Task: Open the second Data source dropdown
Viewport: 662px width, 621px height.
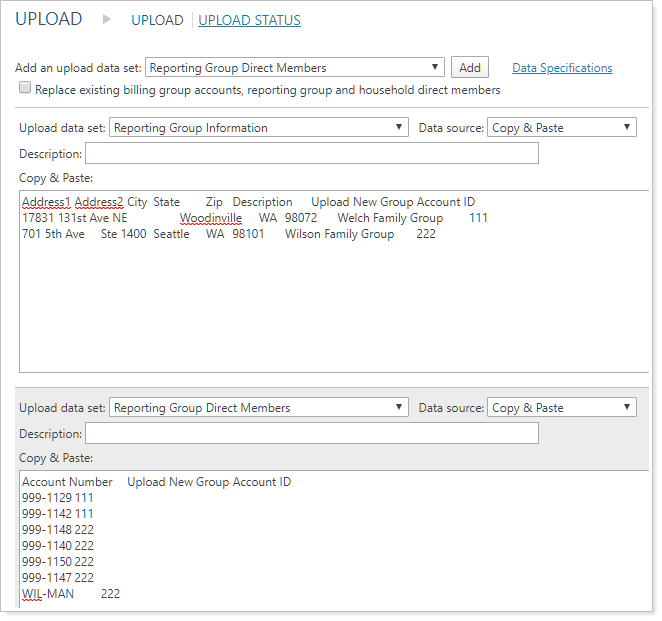Action: [x=561, y=408]
